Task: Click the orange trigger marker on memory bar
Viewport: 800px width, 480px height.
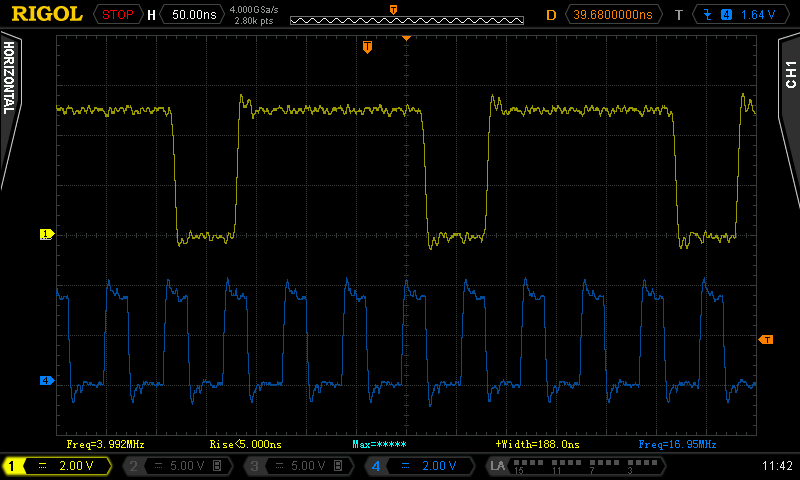Action: [x=393, y=10]
